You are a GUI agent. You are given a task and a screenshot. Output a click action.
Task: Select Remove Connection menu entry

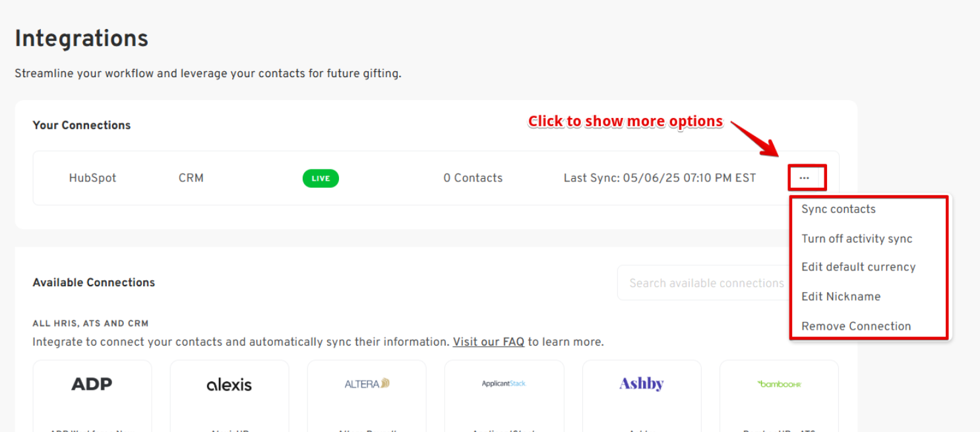pos(856,326)
